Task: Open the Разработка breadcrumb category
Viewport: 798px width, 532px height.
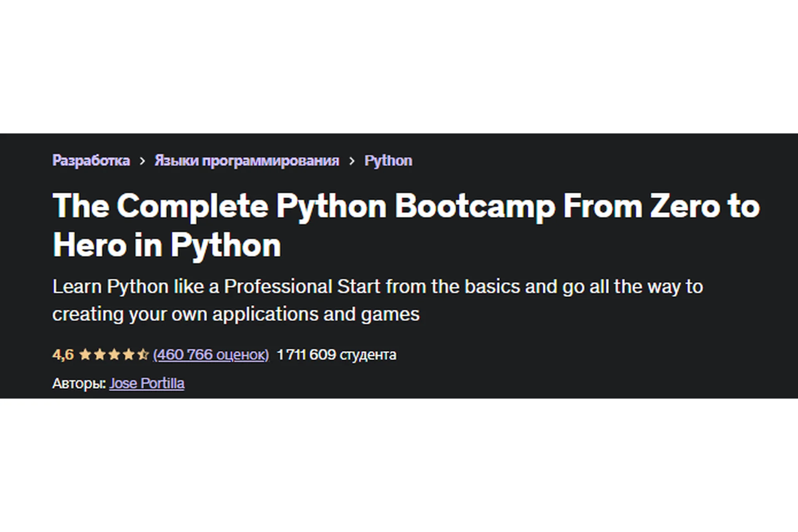Action: pos(91,160)
